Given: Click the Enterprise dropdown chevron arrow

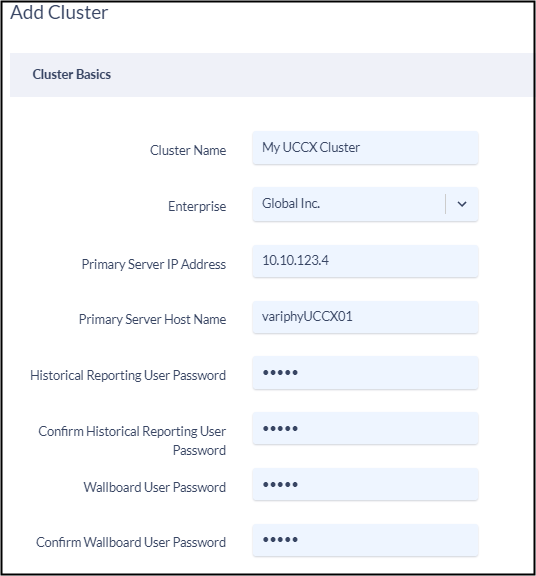Looking at the screenshot, I should pos(462,204).
